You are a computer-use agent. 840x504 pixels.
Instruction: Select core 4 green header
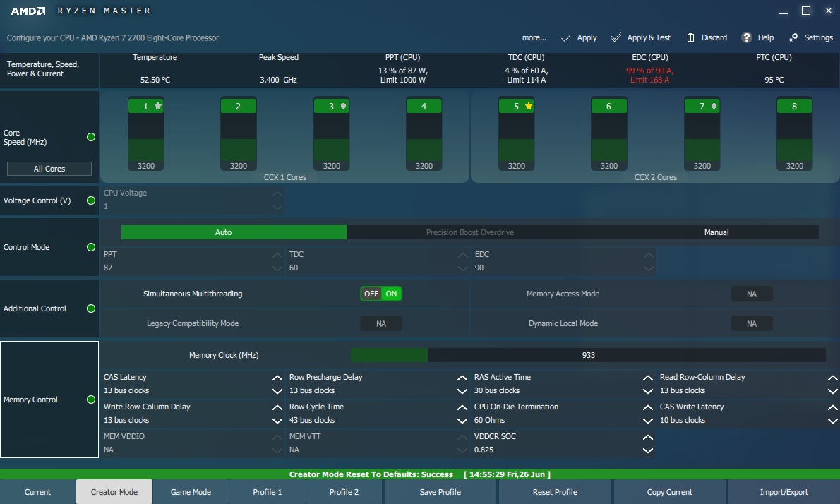tap(424, 106)
